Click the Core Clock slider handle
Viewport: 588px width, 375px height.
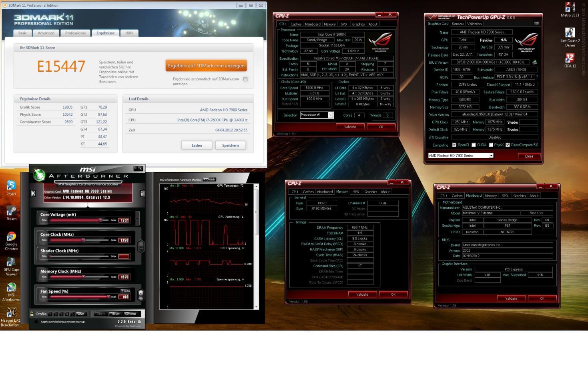[83, 240]
